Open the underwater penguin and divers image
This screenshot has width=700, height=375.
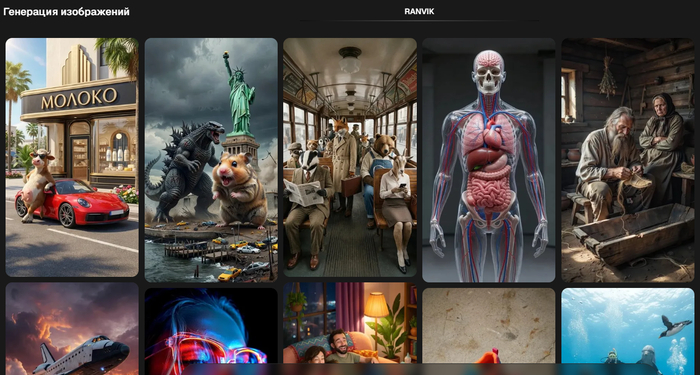[x=628, y=331]
